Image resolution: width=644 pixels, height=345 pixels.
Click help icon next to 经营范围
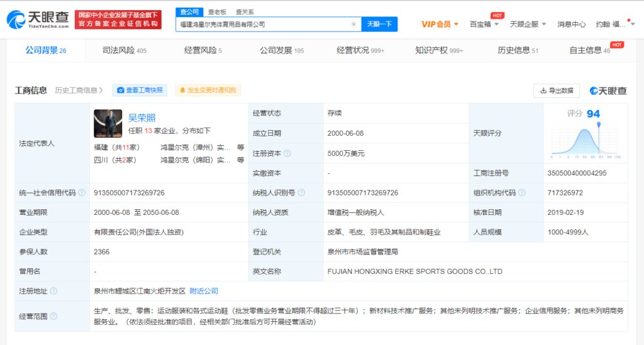pos(53,316)
